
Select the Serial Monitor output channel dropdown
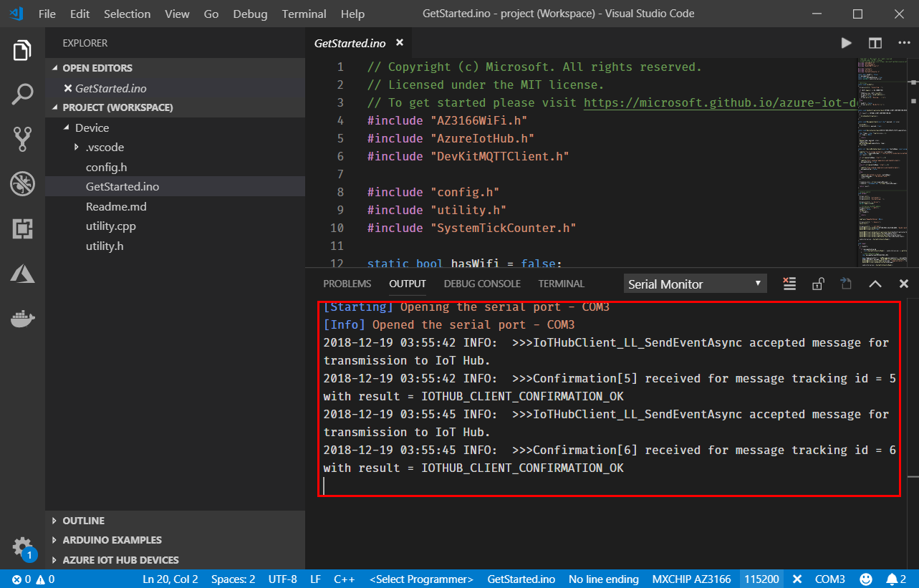pyautogui.click(x=695, y=284)
